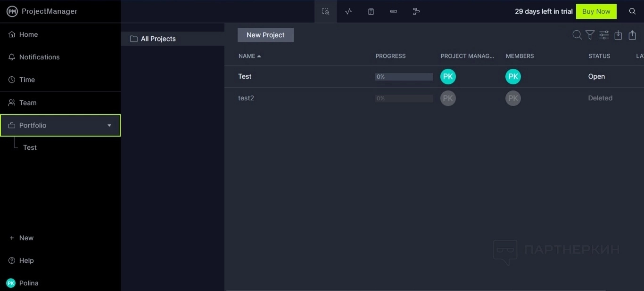Collapse the Portfolio dropdown arrow

click(109, 125)
